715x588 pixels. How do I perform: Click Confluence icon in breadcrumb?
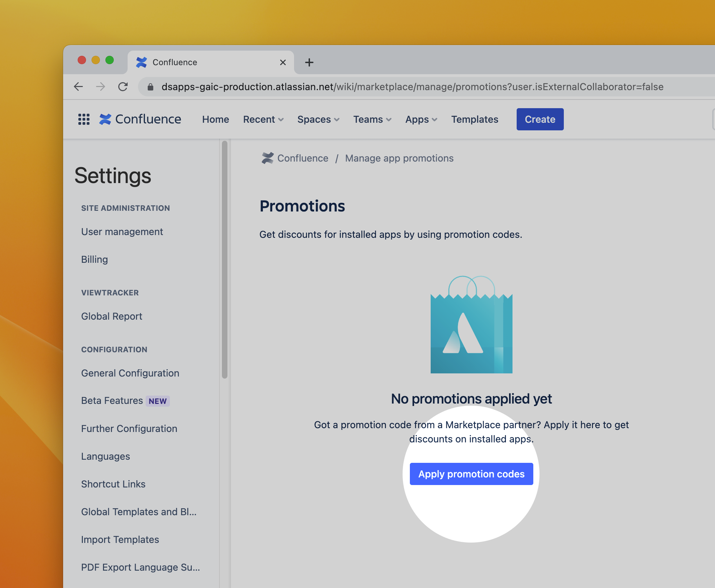click(267, 158)
